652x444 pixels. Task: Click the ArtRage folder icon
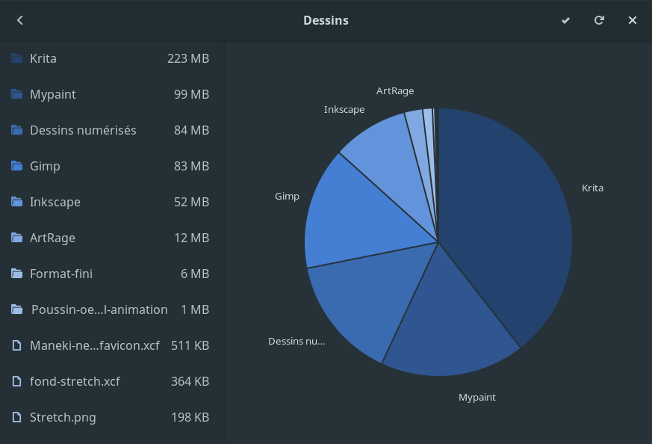17,237
